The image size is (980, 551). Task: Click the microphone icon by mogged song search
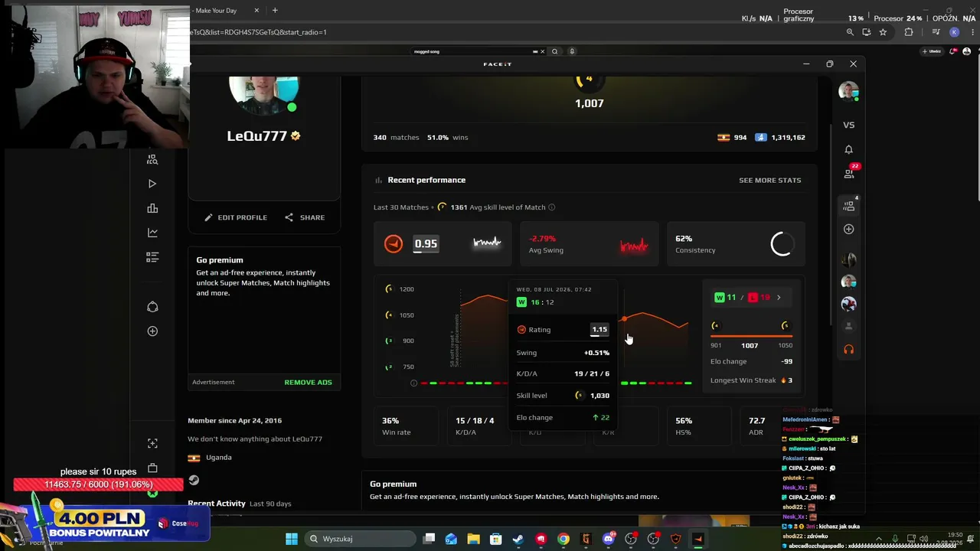[x=572, y=51]
